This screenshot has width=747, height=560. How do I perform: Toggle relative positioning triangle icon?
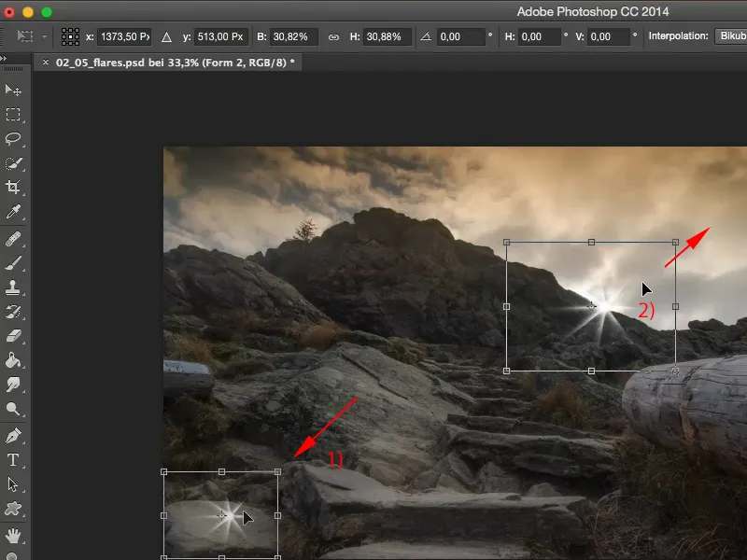(x=166, y=36)
